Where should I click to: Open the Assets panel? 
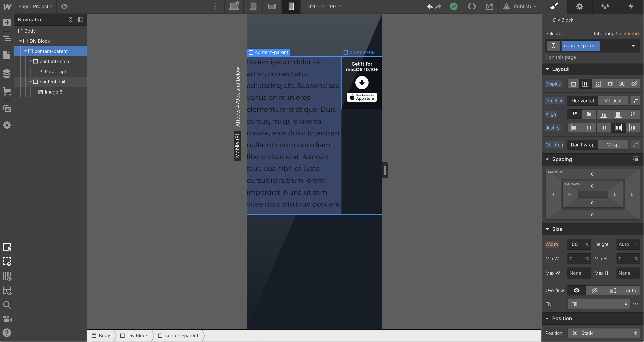tap(7, 108)
